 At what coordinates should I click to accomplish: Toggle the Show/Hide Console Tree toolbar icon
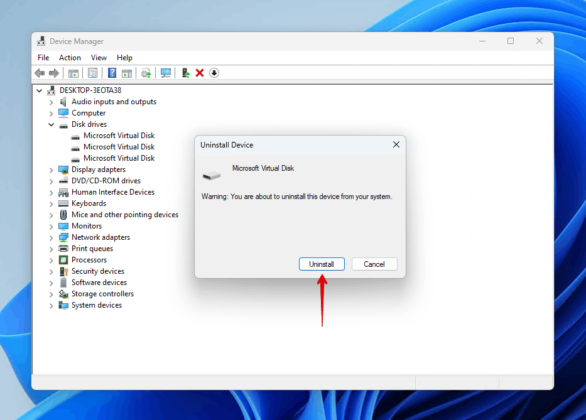click(73, 73)
